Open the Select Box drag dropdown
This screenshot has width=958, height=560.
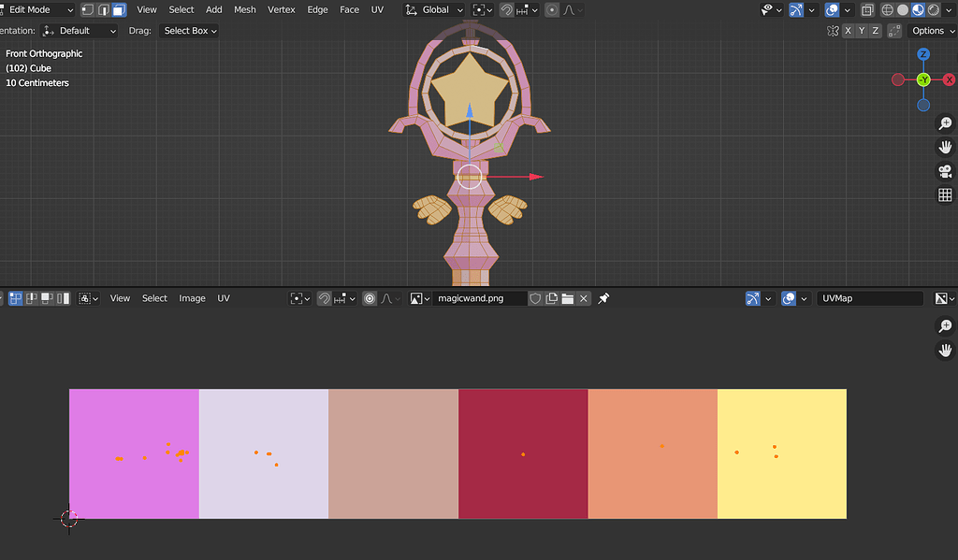click(189, 30)
